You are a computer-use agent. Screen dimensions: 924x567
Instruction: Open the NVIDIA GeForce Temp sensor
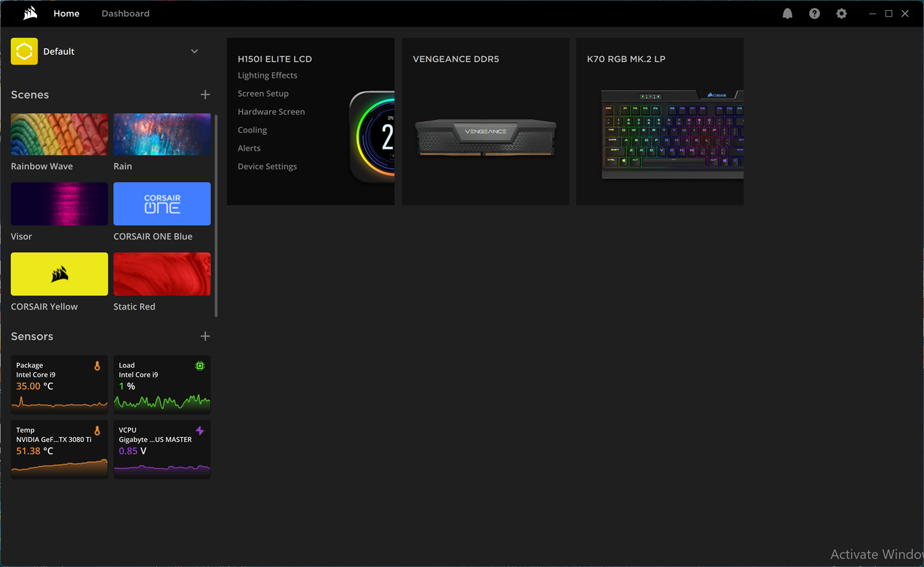(59, 449)
